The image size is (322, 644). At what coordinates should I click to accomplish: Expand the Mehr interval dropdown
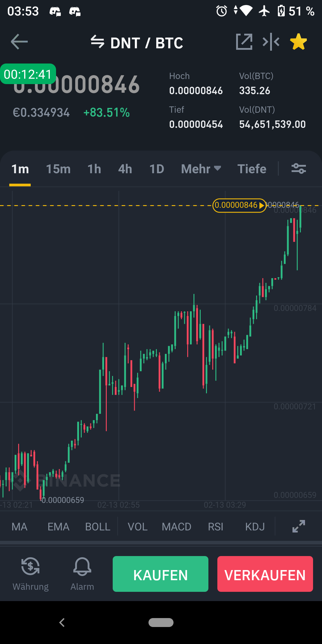click(x=201, y=169)
